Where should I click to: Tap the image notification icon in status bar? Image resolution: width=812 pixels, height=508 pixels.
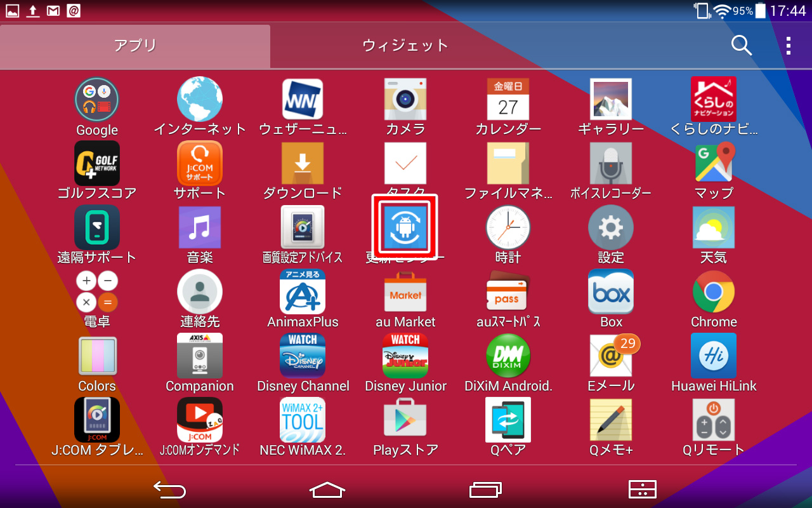coord(13,10)
